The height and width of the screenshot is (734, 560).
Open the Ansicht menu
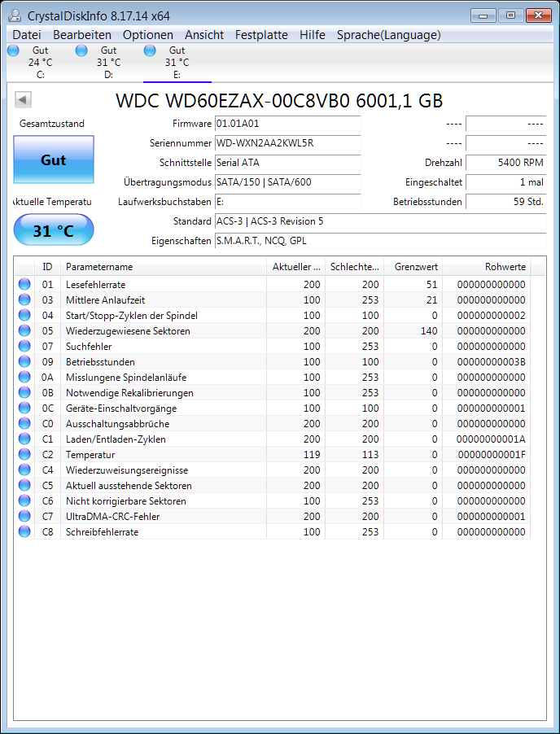(204, 35)
